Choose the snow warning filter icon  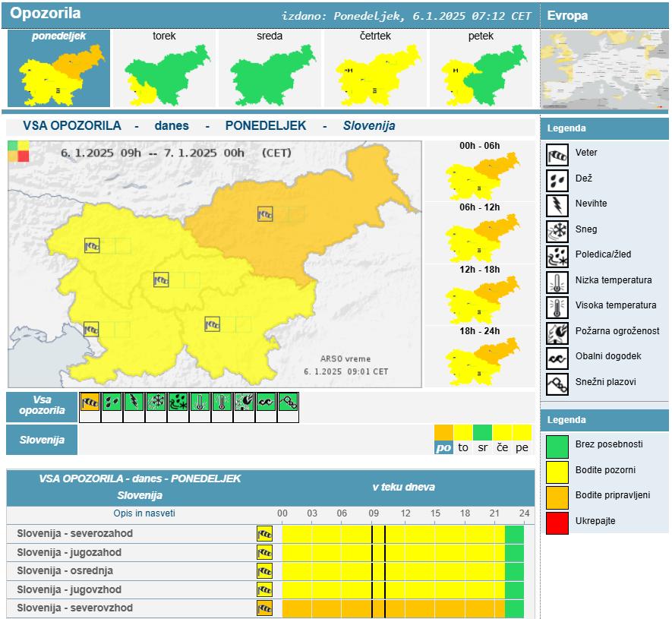(156, 402)
